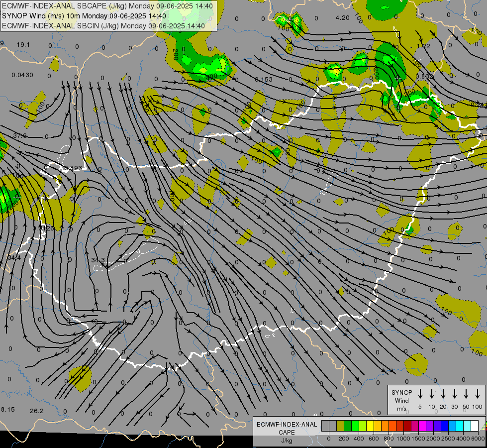Click the 30 m/s wind arrow in legend
The image size is (487, 448).
tap(454, 394)
